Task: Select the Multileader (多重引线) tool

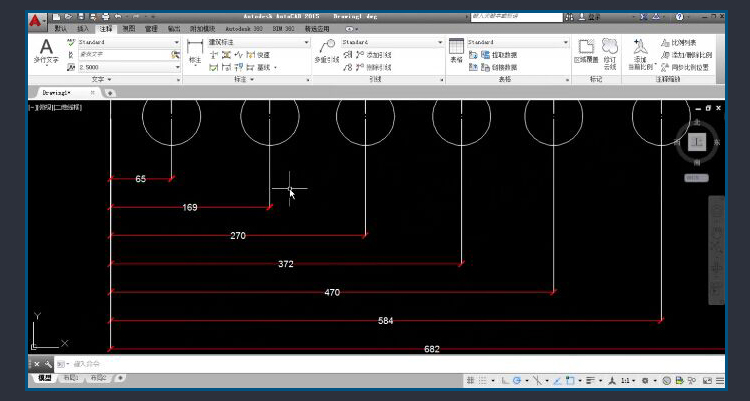Action: pyautogui.click(x=327, y=52)
